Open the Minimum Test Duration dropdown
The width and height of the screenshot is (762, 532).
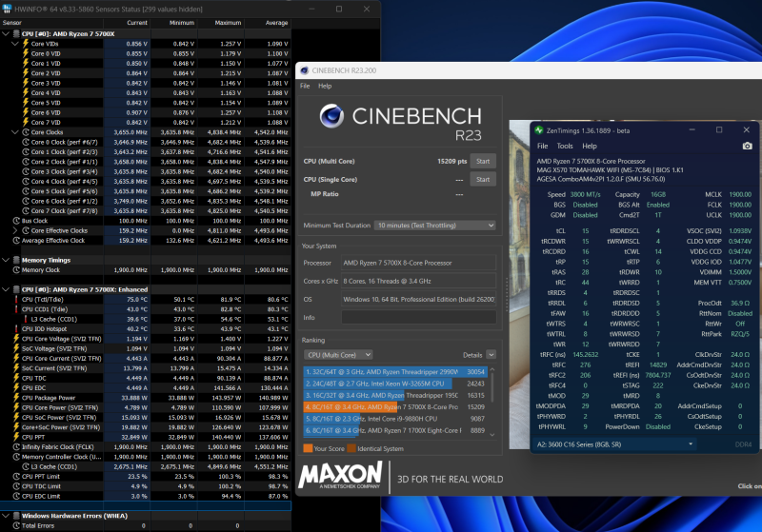435,226
